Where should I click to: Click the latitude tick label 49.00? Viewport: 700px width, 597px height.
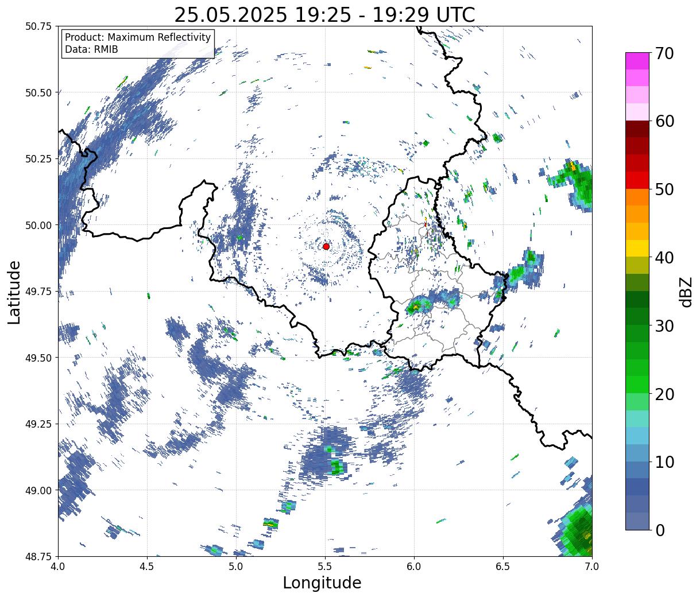point(38,490)
